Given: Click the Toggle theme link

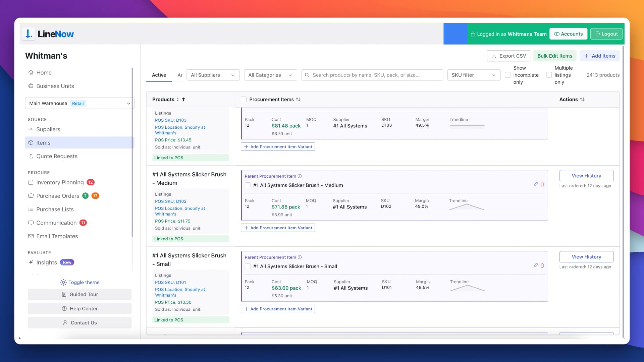Looking at the screenshot, I should coord(84,282).
